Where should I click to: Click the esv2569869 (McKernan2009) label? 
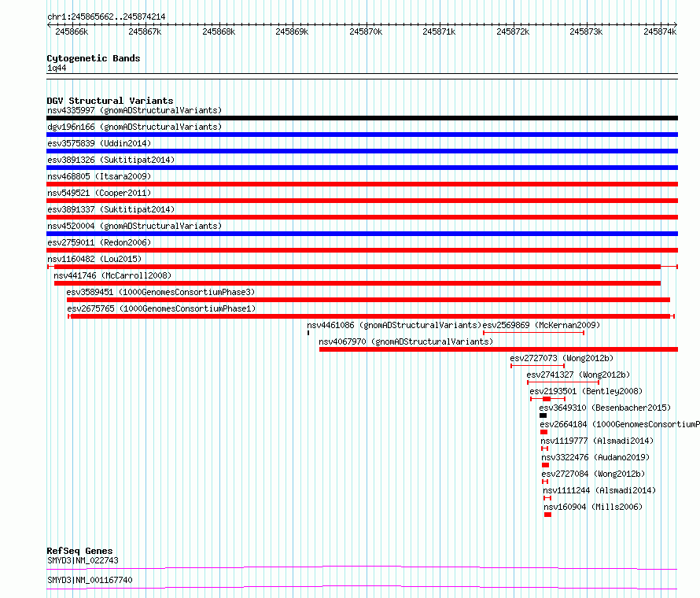click(541, 325)
